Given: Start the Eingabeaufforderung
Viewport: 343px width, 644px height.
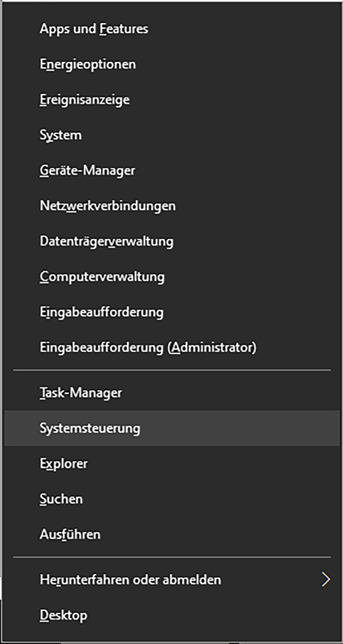Looking at the screenshot, I should (102, 312).
